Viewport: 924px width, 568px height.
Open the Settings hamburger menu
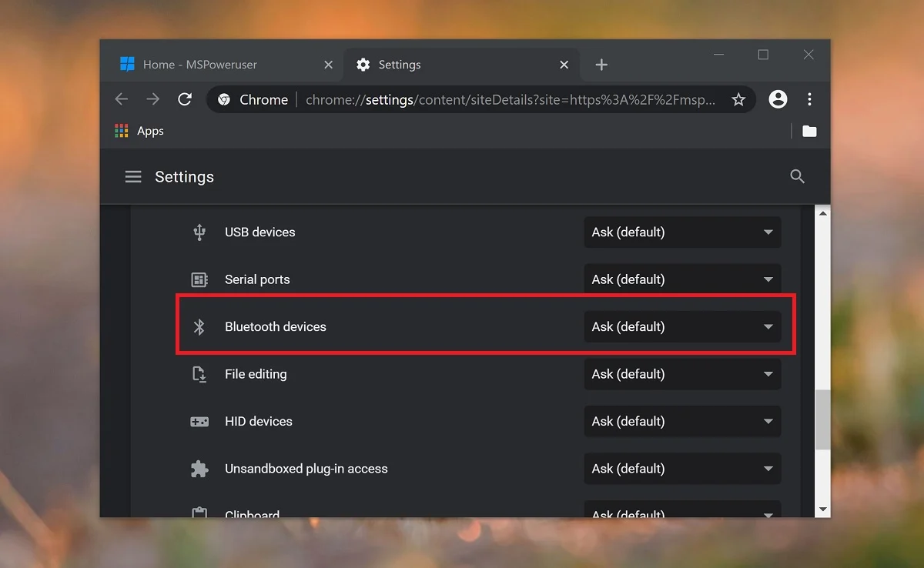pos(133,177)
